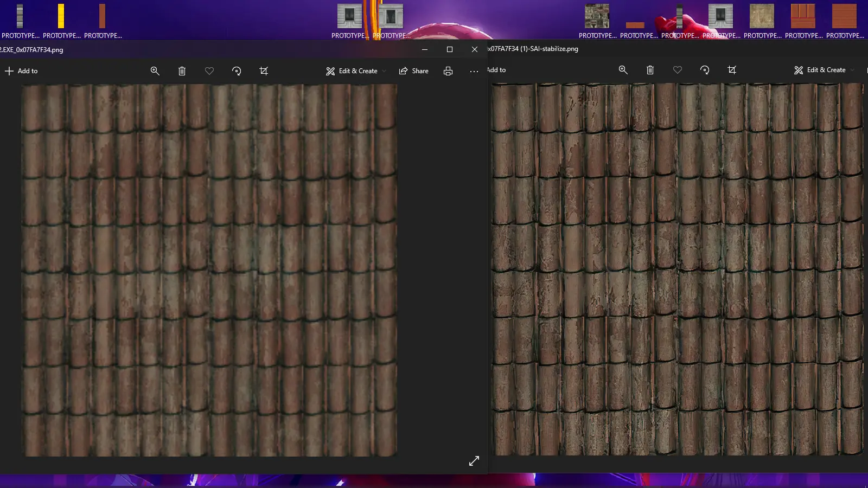Click the plus Add to icon in the left Photos window
Screen dimensions: 868x488
click(x=9, y=71)
